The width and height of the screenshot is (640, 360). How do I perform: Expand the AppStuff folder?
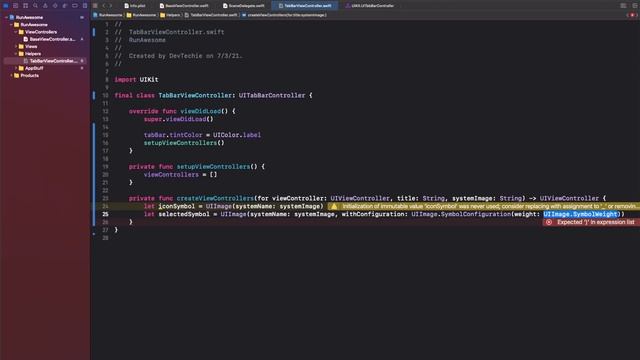click(16, 68)
